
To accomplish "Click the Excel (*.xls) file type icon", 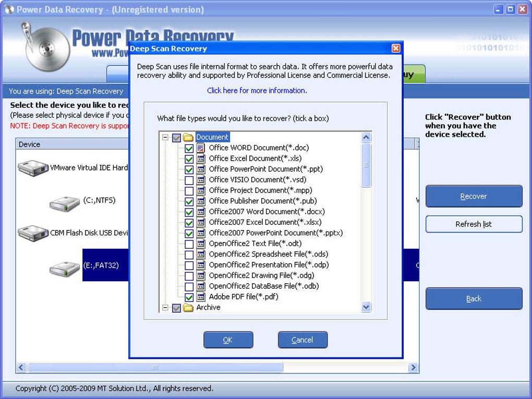I will tap(201, 159).
